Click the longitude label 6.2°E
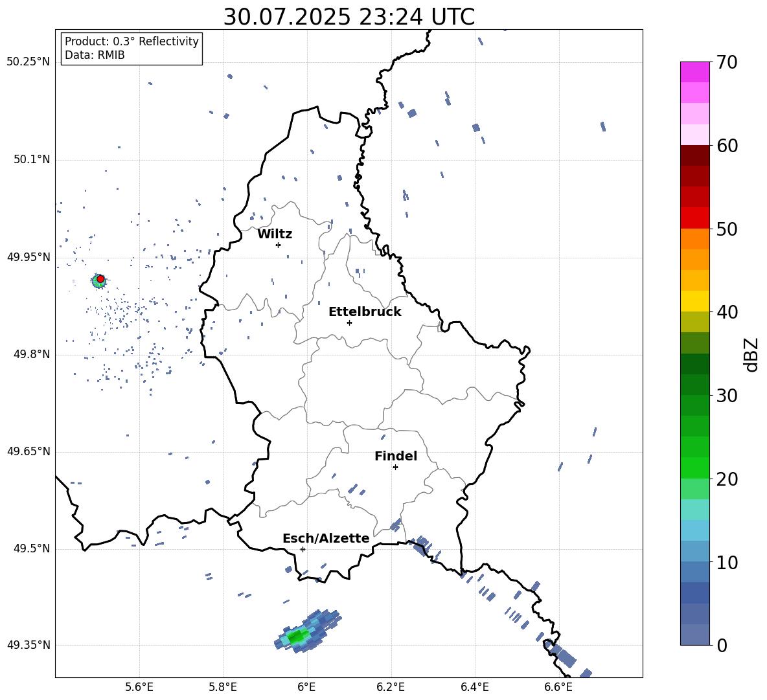 [x=391, y=687]
